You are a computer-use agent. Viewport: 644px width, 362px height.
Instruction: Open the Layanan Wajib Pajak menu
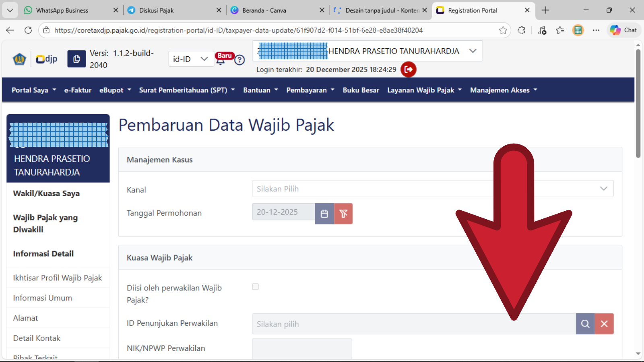pos(424,90)
